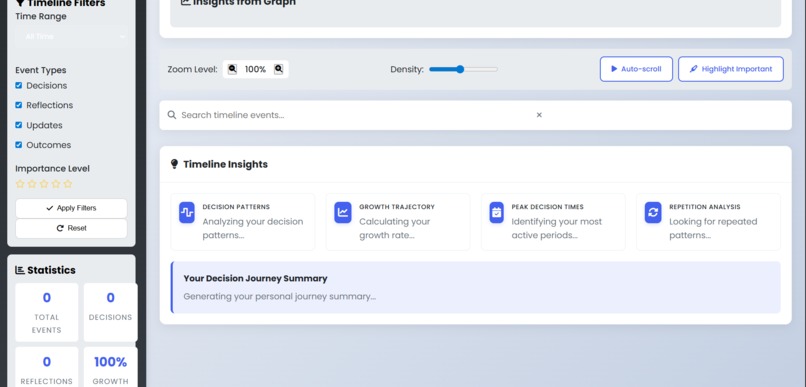Select the second importance star
Viewport: 806px width, 387px height.
[32, 183]
